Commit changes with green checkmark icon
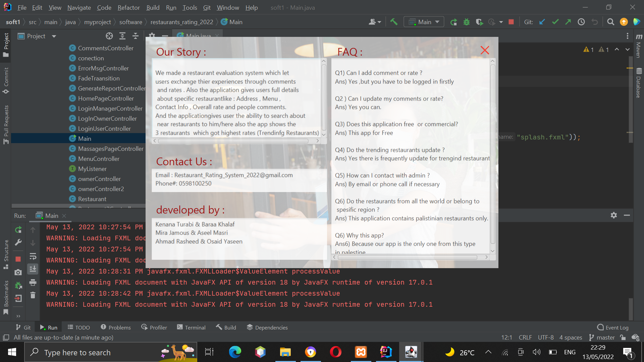Screen dimensions: 644x362 tap(555, 21)
